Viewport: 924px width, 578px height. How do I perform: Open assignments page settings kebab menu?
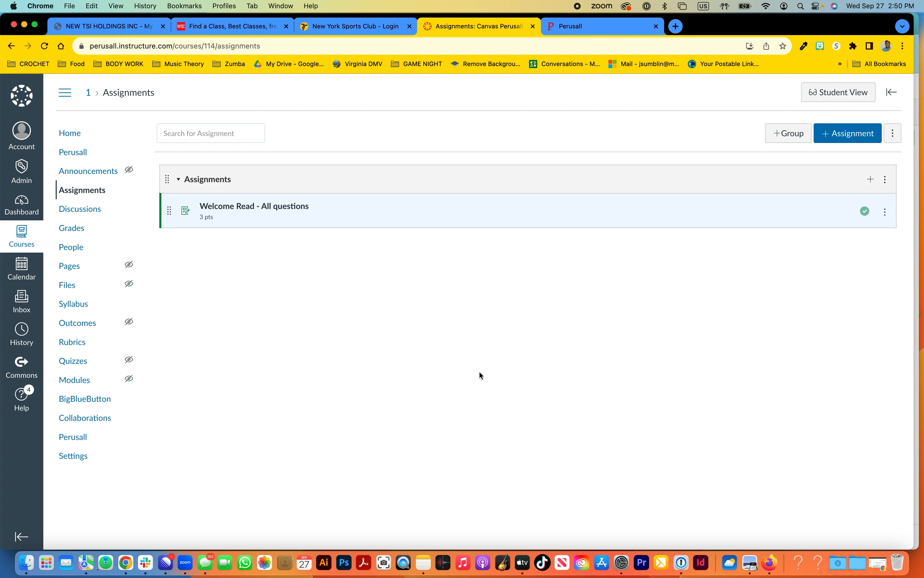[x=893, y=133]
